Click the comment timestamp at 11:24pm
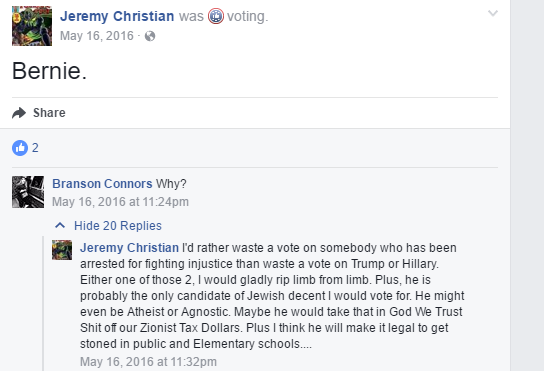544x371 pixels. point(120,202)
